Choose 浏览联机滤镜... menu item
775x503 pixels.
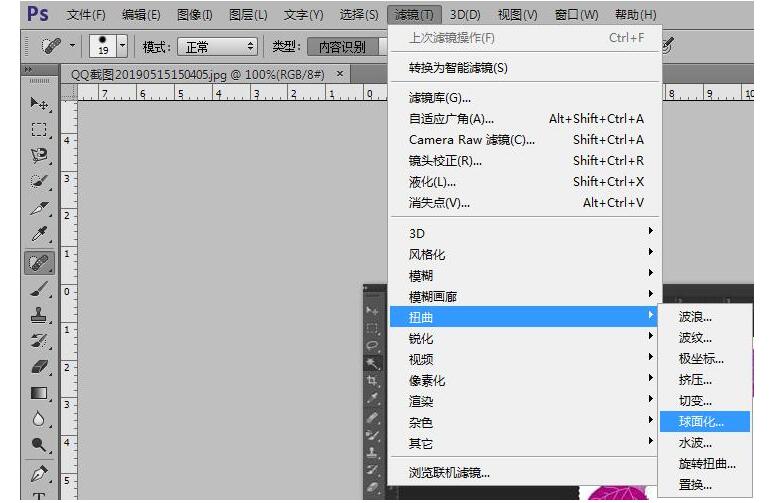[x=525, y=473]
